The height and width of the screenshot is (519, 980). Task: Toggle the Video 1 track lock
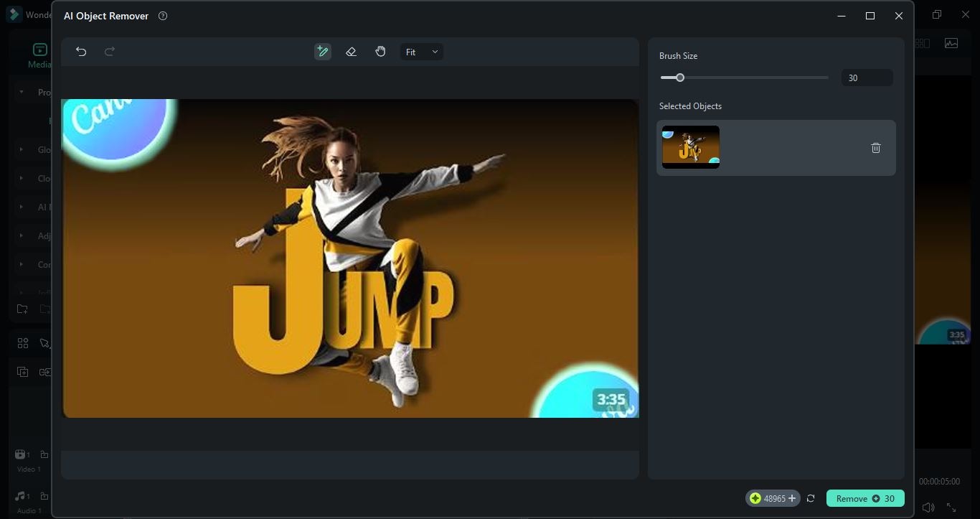coord(44,454)
